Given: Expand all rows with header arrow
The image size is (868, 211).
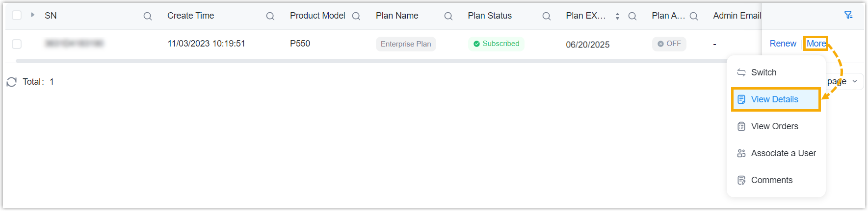Looking at the screenshot, I should [x=33, y=15].
